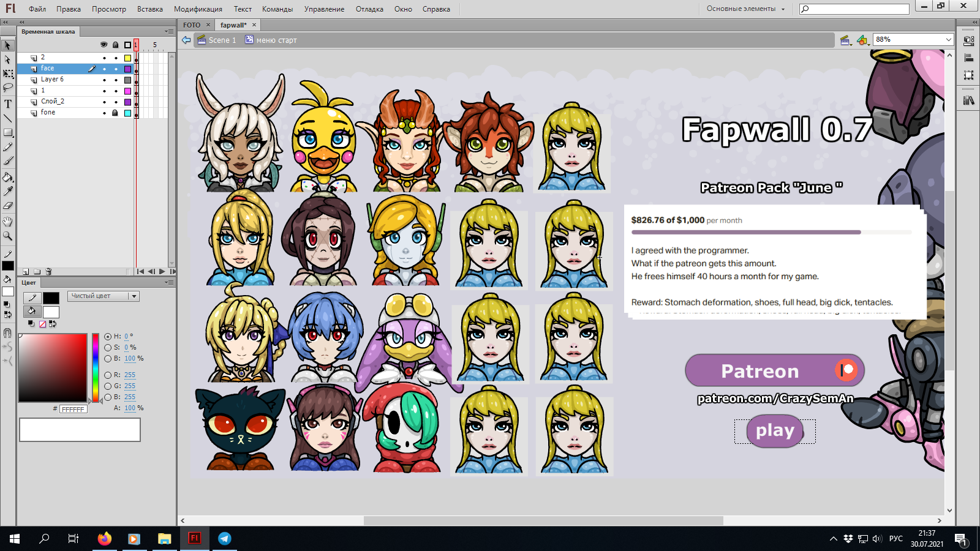Click the fill color bucket button in Color panel
Image resolution: width=980 pixels, height=551 pixels.
32,312
